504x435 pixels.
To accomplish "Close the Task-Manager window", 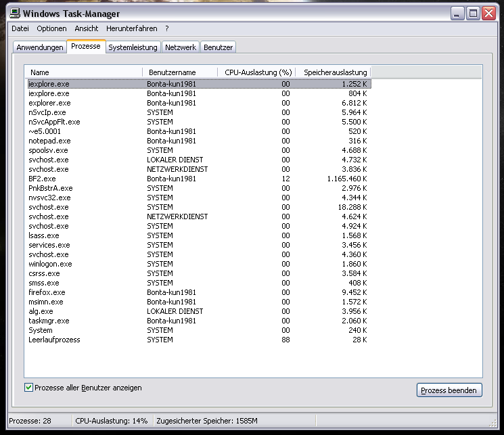I will click(x=489, y=13).
